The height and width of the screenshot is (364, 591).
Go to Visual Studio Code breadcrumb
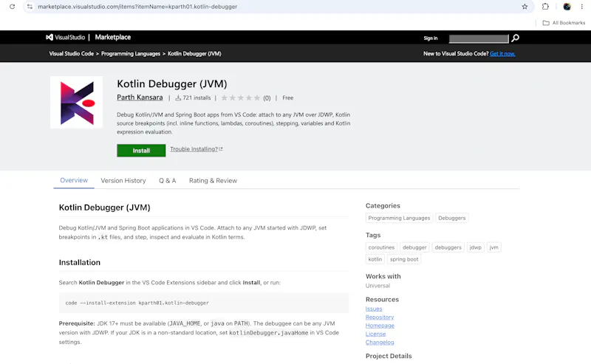tap(71, 53)
